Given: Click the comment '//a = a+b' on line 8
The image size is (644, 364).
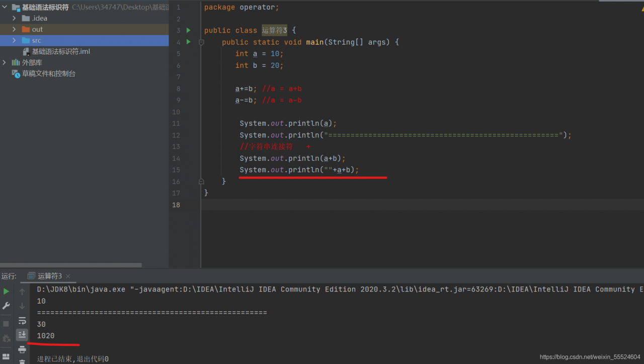Looking at the screenshot, I should point(282,89).
